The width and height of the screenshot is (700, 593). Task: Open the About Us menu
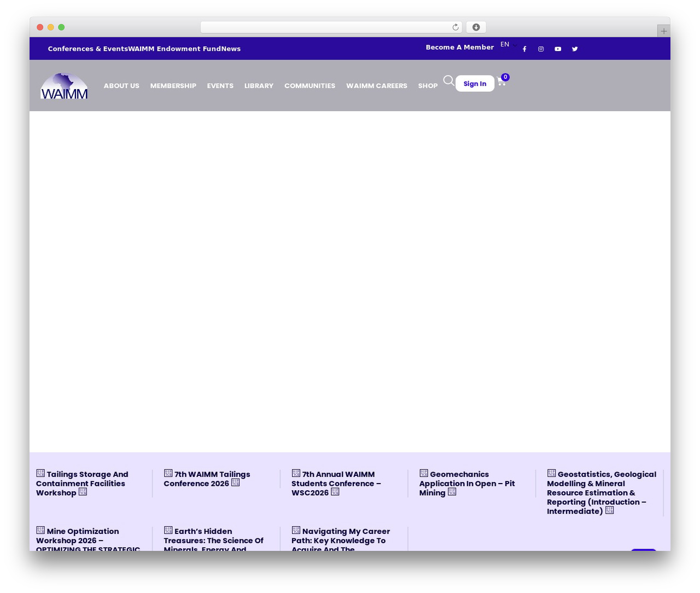pyautogui.click(x=121, y=86)
